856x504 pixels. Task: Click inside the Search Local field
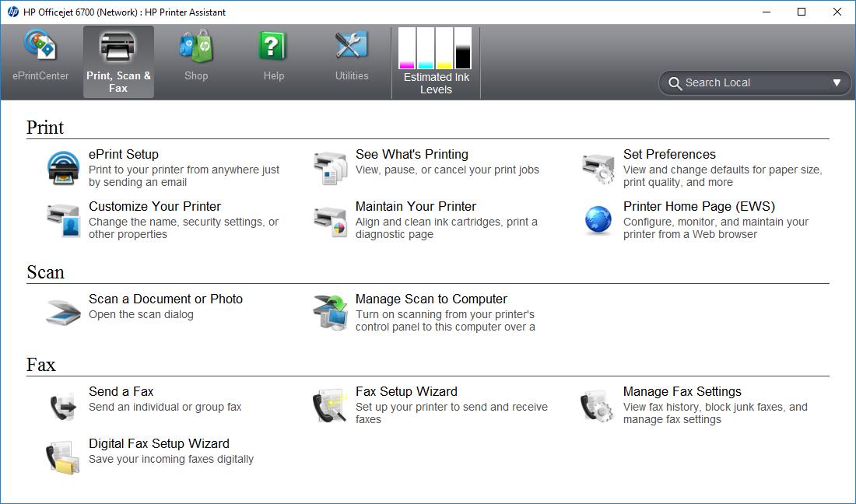(756, 83)
